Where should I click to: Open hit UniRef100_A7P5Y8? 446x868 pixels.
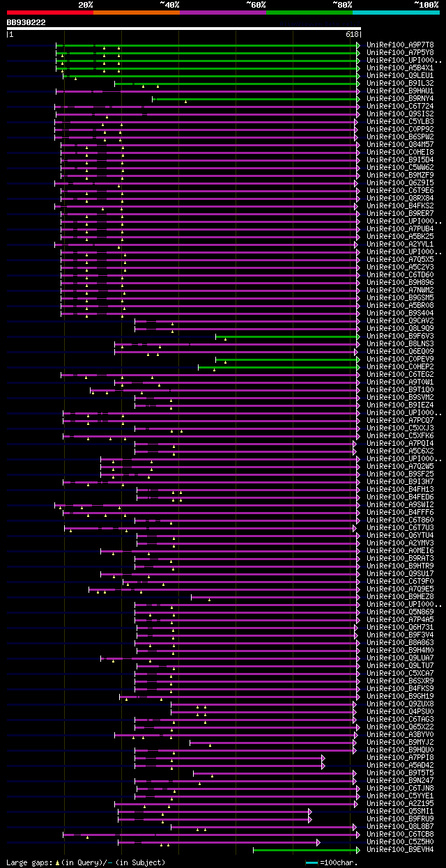[x=400, y=53]
